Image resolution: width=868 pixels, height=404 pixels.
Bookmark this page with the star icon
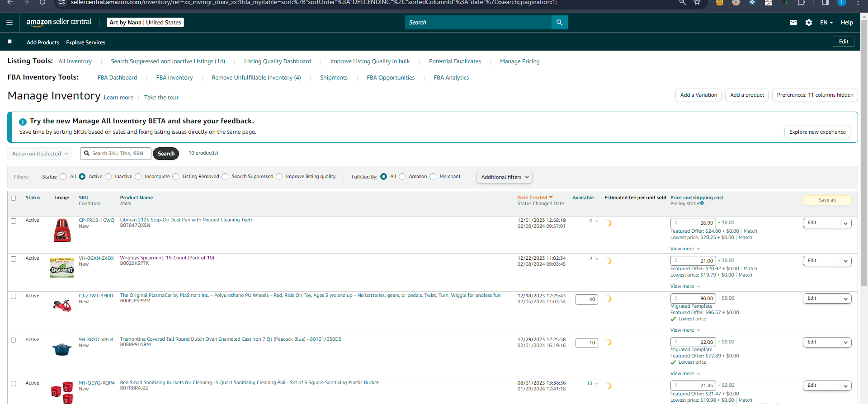tap(697, 2)
